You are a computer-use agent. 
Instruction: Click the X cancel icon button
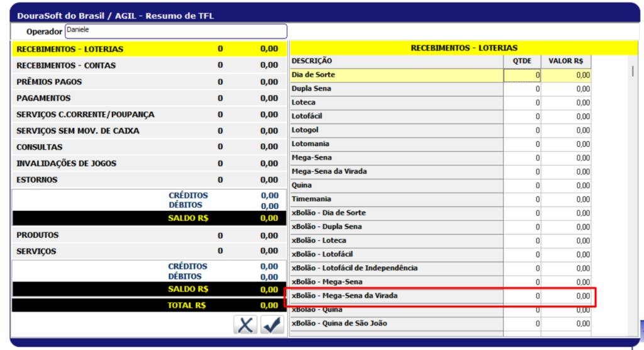(245, 325)
